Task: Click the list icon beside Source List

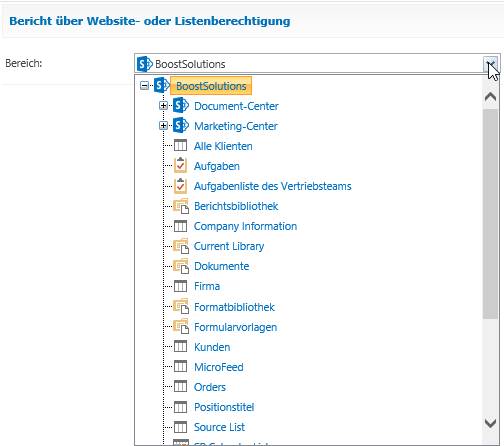Action: tap(180, 427)
